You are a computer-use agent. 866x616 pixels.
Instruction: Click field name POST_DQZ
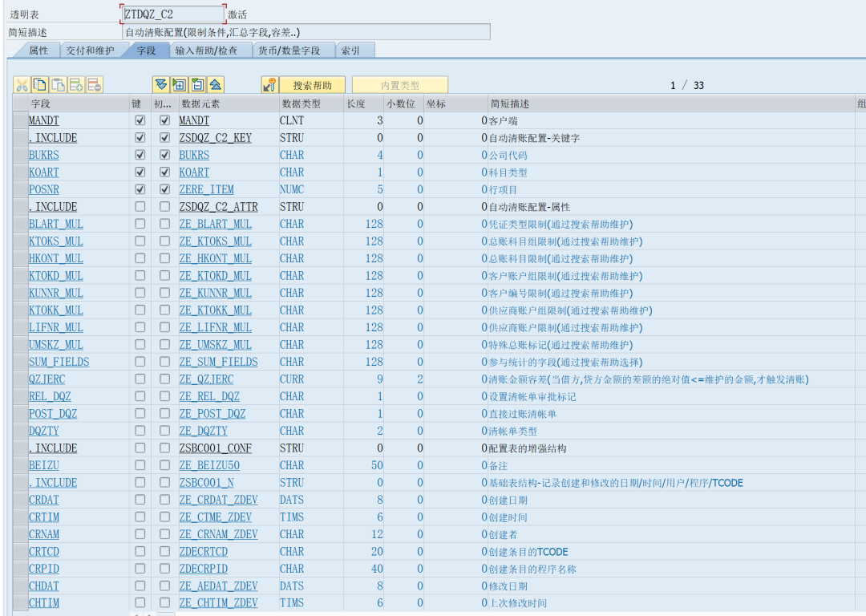pos(53,413)
